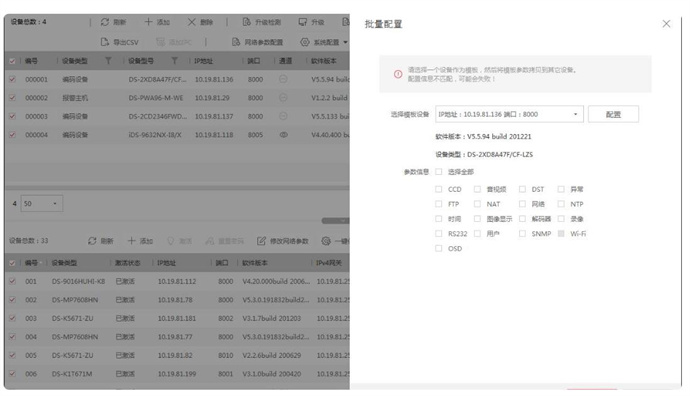This screenshot has height=396, width=690.
Task: Click the 设备类型 column filter funnel
Action: [108, 61]
